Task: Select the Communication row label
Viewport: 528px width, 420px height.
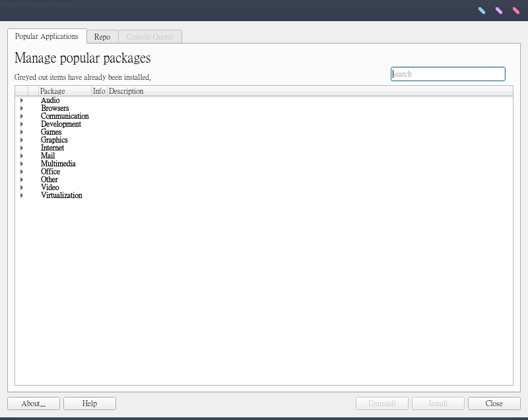Action: tap(65, 116)
